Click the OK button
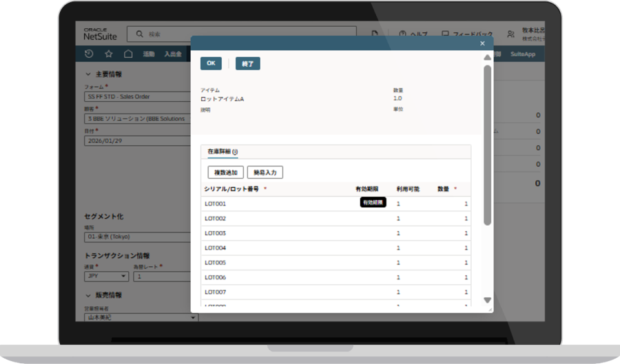 tap(211, 63)
